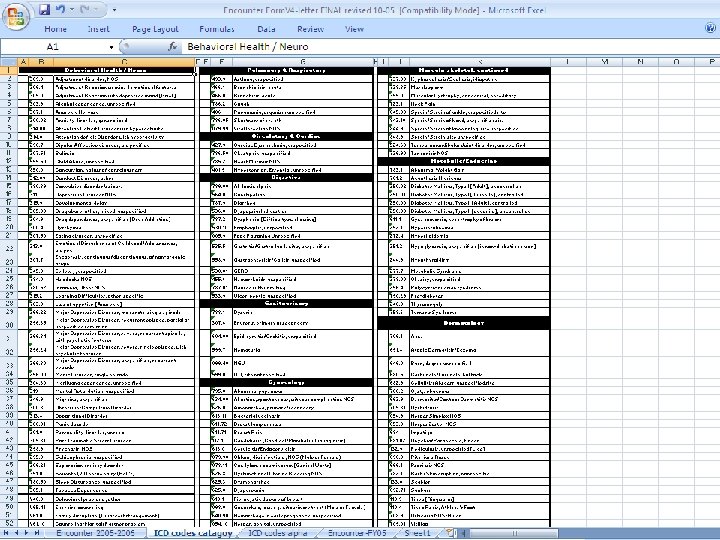This screenshot has height=540, width=720.
Task: Click the fx Insert Function icon
Action: (173, 46)
